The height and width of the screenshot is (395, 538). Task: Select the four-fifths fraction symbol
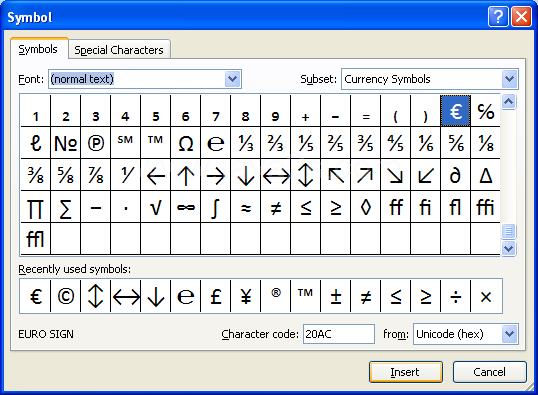pos(396,143)
